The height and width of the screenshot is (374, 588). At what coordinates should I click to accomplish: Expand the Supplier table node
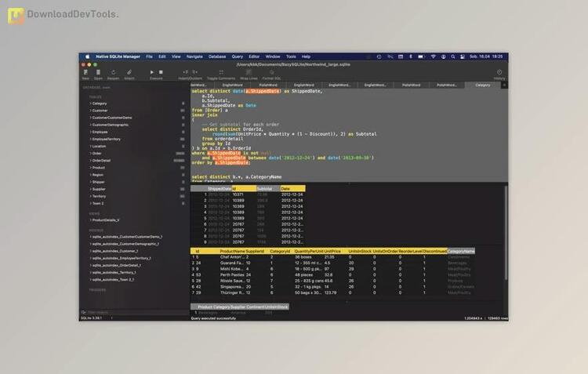click(90, 189)
